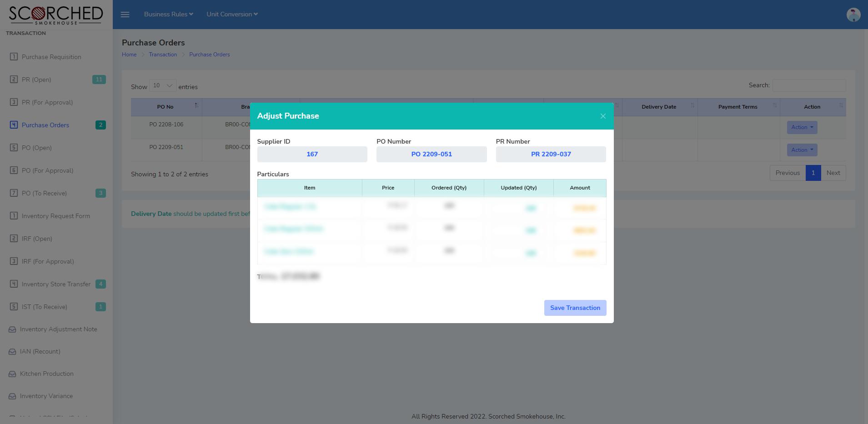Click the PR (For Approval) number icon
Viewport: 868px width, 424px height.
point(14,102)
